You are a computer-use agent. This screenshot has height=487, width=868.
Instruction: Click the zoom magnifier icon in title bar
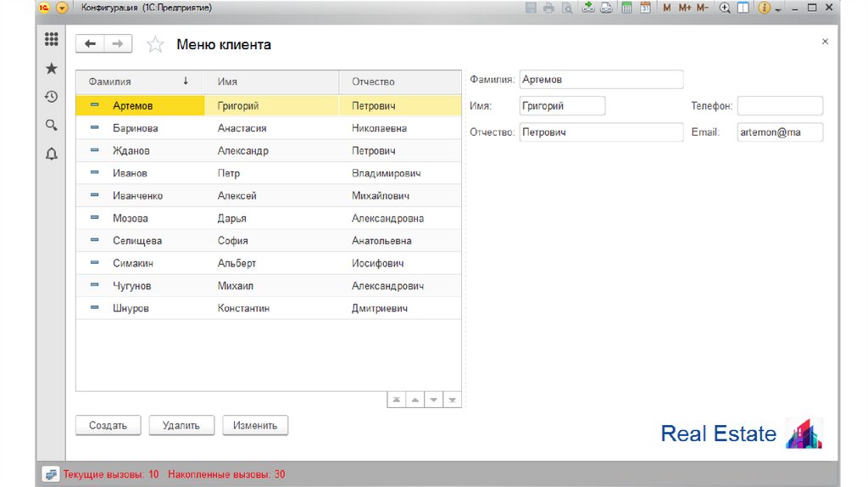[725, 8]
